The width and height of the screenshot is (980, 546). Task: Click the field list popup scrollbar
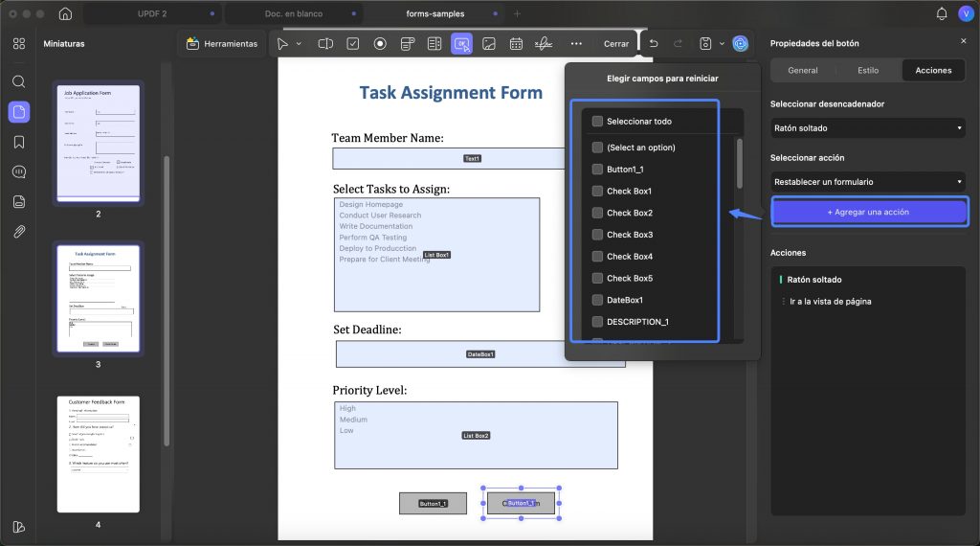pos(740,164)
